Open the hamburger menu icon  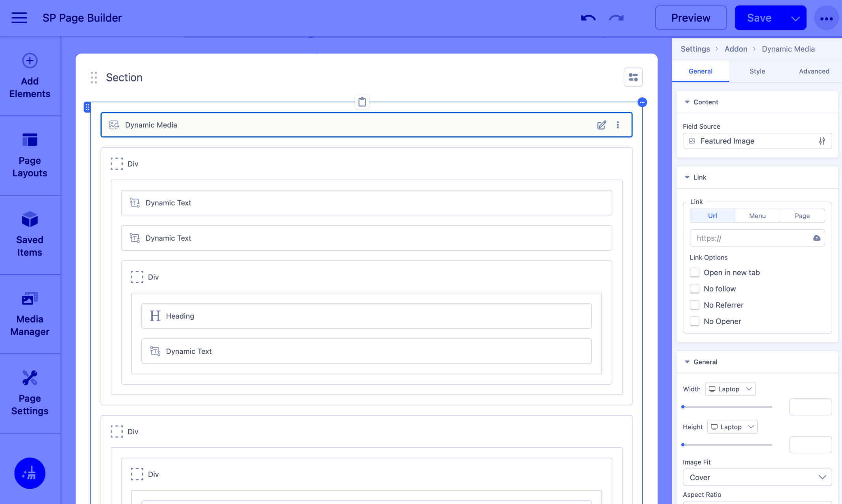(19, 18)
